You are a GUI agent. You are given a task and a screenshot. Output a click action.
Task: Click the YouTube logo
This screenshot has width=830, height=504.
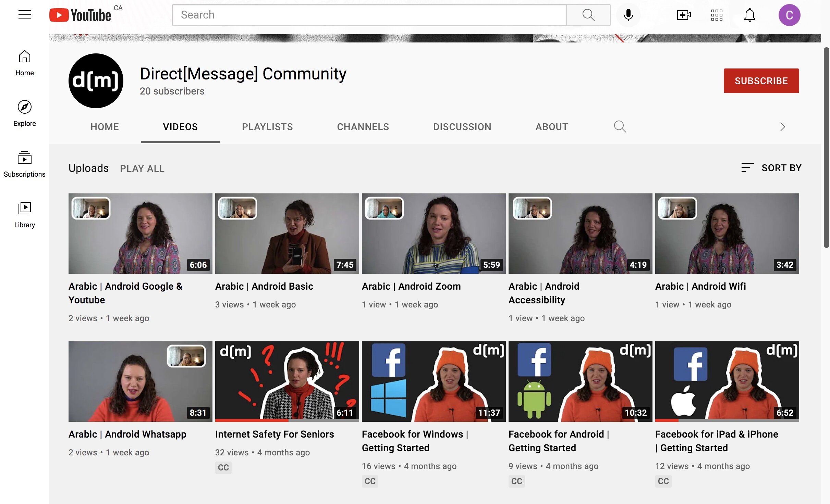coord(80,15)
